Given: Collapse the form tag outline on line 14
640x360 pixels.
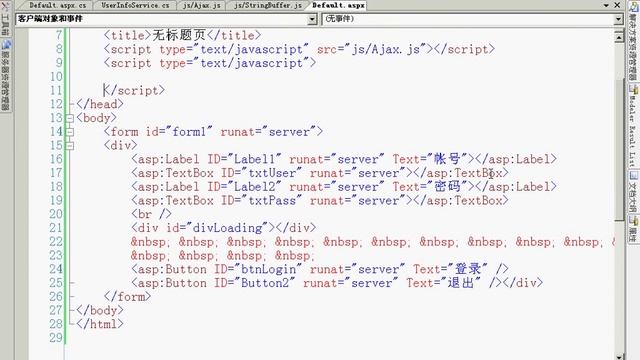Looking at the screenshot, I should click(69, 132).
